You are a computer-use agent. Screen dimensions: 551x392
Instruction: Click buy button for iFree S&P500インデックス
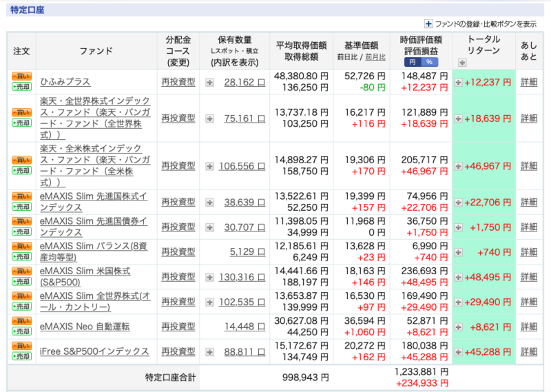coord(22,346)
